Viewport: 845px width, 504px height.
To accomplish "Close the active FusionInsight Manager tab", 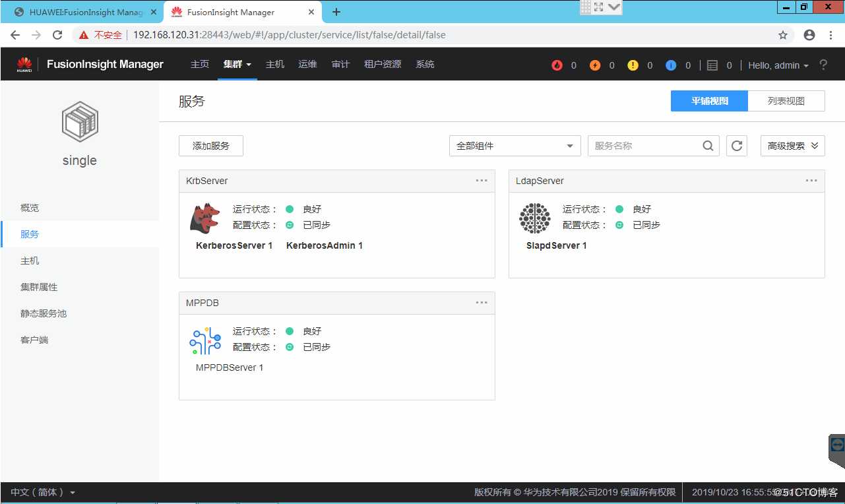I will [311, 12].
